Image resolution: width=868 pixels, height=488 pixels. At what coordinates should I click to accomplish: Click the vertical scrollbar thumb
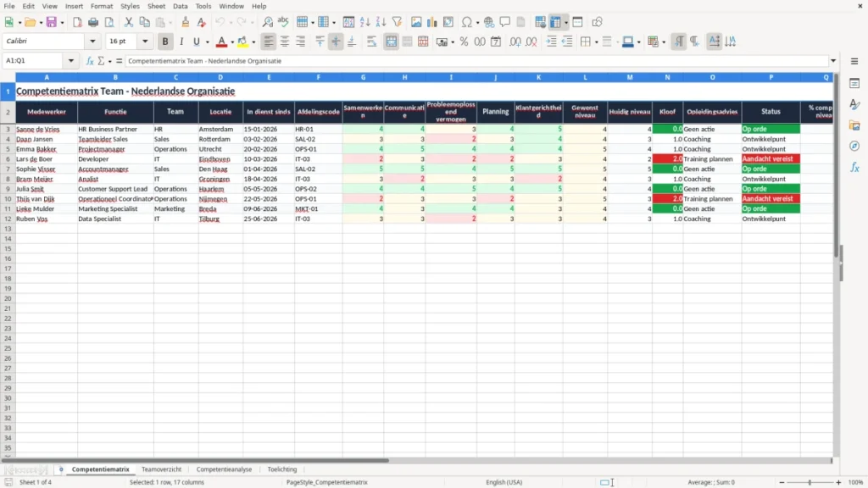(x=837, y=165)
